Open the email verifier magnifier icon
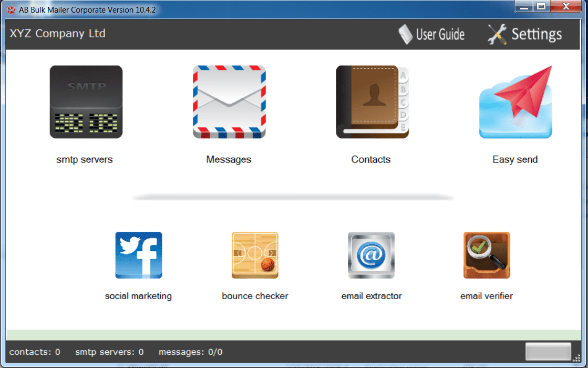Screen dimensions: 588x368 coord(487,255)
